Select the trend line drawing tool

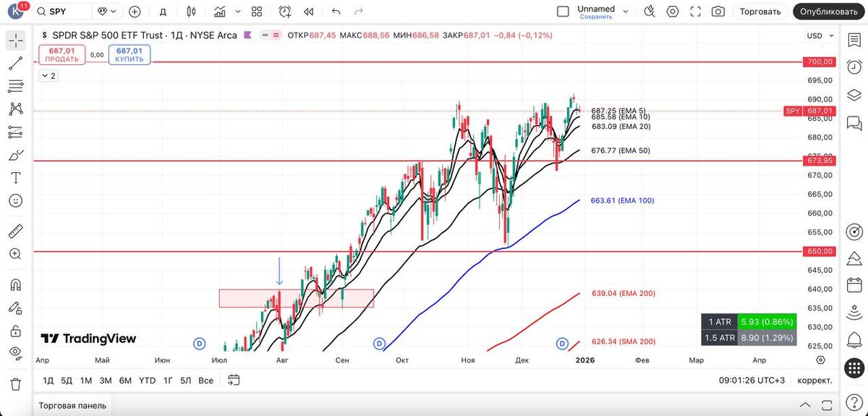[x=16, y=64]
